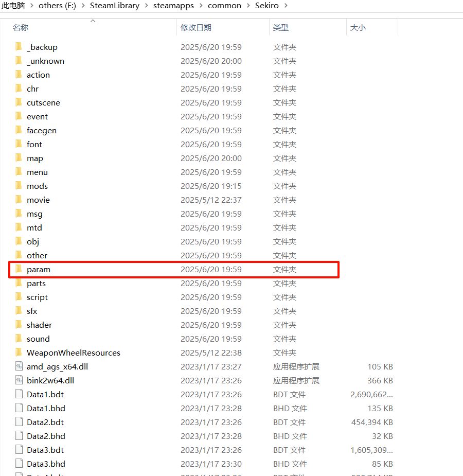Click 2025/5/12 22:38 date of WeaponWheelResources
The image size is (463, 476).
211,352
